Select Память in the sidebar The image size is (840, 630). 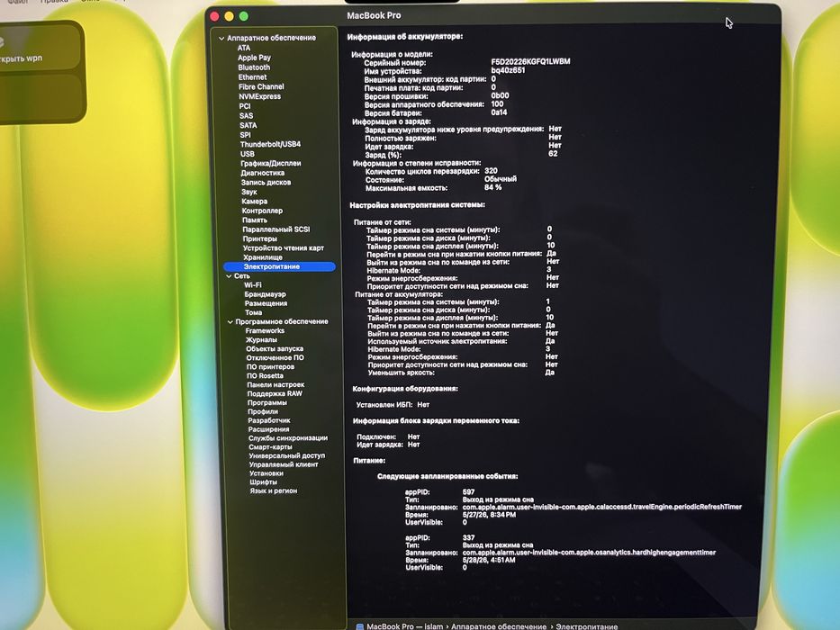click(255, 220)
